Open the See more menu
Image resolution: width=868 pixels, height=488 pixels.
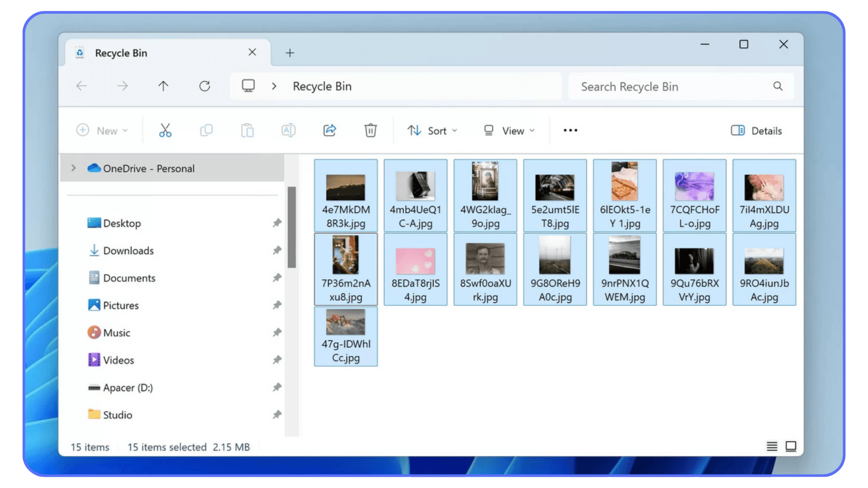[570, 130]
